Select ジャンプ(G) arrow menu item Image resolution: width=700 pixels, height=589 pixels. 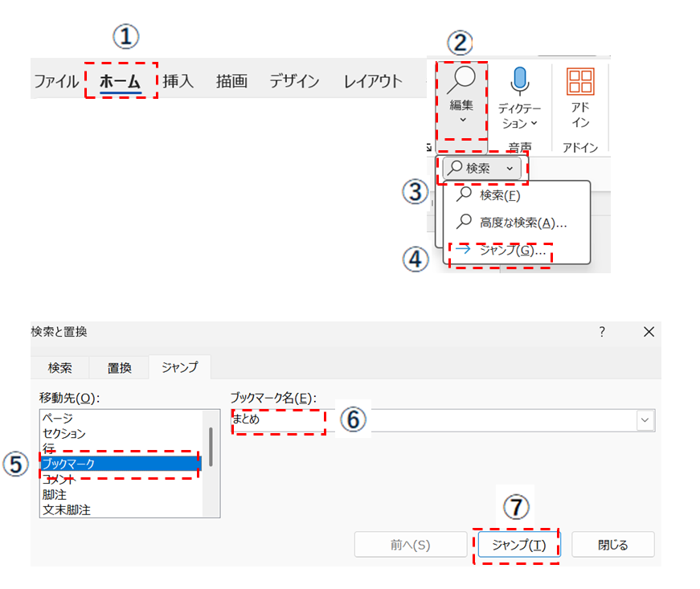502,251
